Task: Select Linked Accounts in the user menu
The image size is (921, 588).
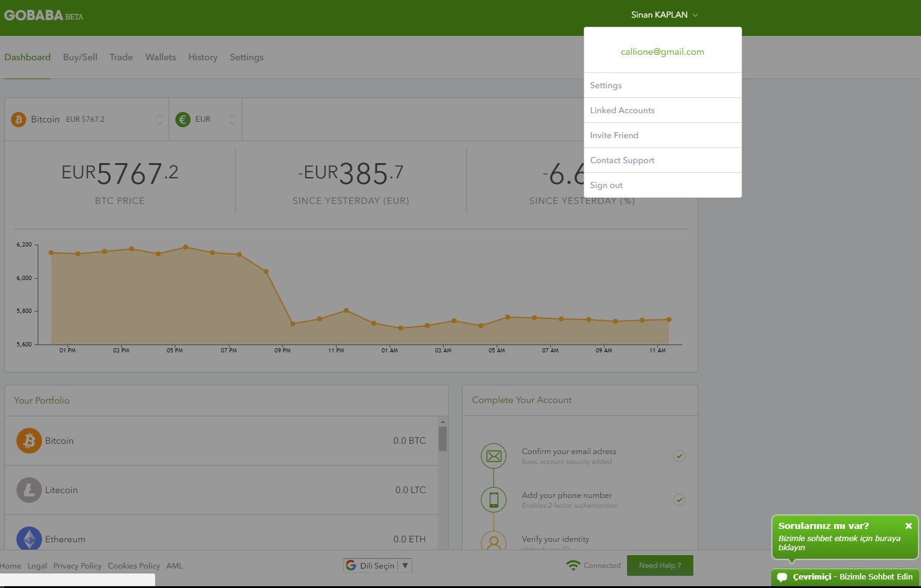Action: coord(662,110)
